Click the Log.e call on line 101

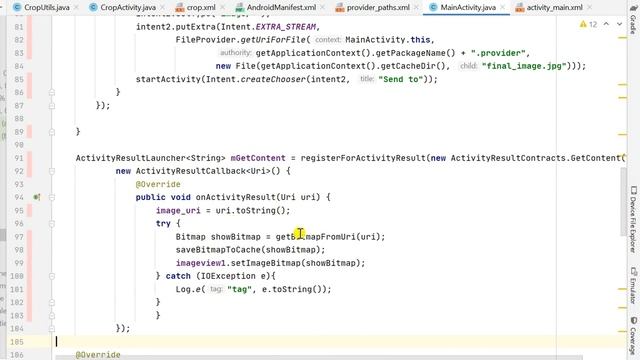click(188, 289)
